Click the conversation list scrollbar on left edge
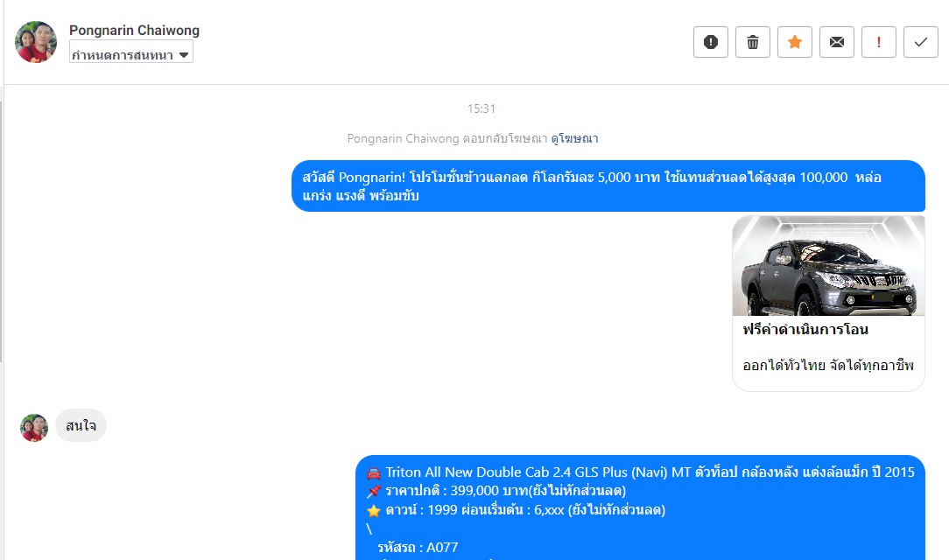 click(x=1, y=232)
